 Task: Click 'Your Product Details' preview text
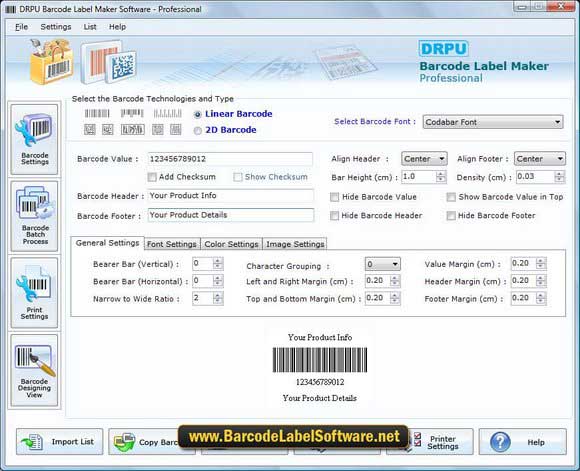(320, 398)
